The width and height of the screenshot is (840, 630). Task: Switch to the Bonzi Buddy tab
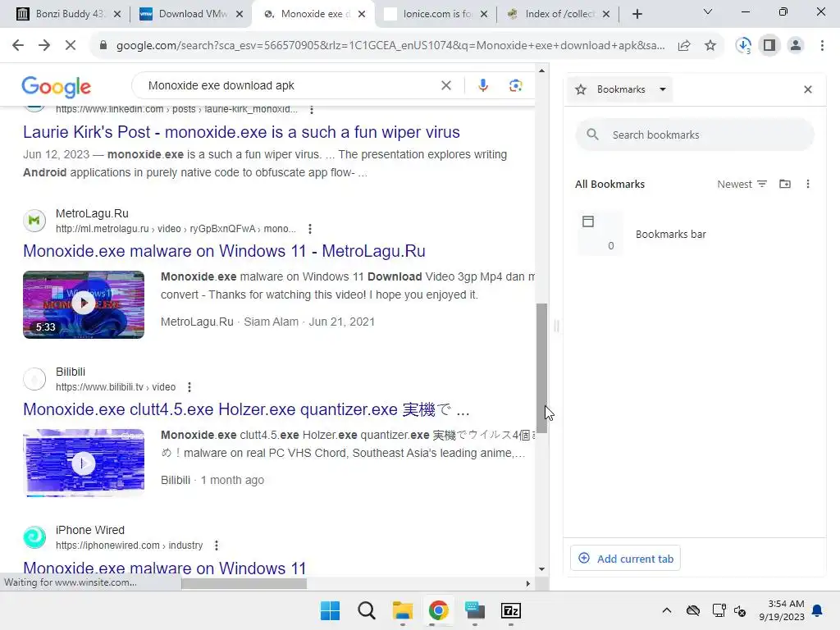(67, 14)
